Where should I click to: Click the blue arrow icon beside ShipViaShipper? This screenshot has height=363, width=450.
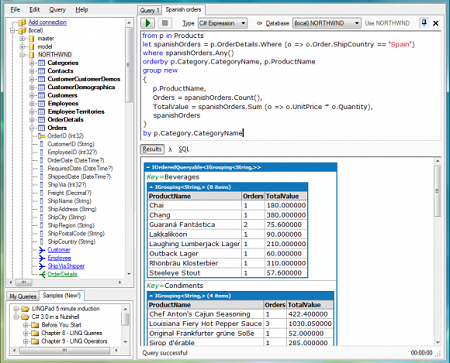click(x=42, y=266)
